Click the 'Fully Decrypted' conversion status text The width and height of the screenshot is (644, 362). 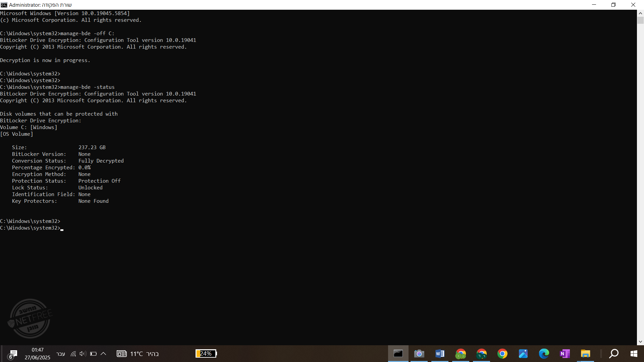(101, 161)
